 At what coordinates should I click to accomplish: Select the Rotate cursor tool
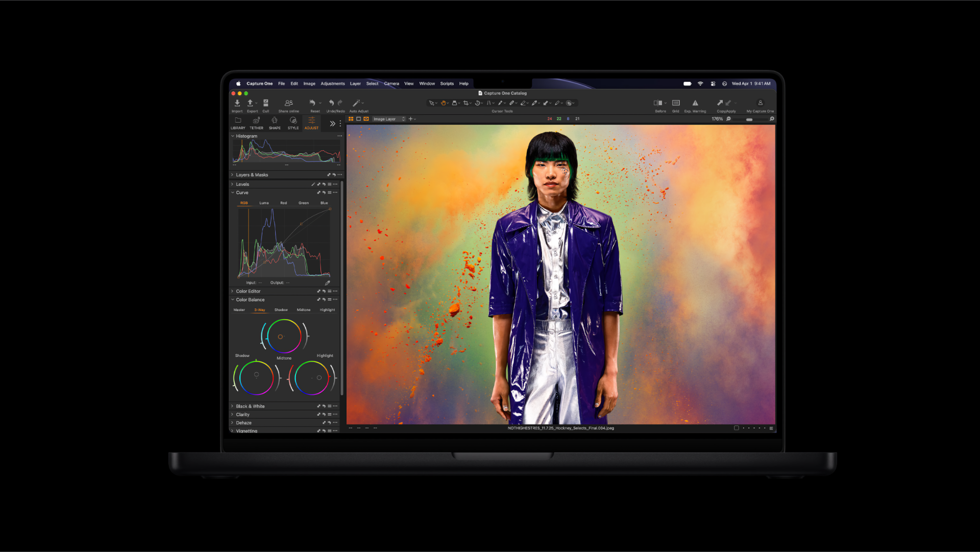(477, 103)
